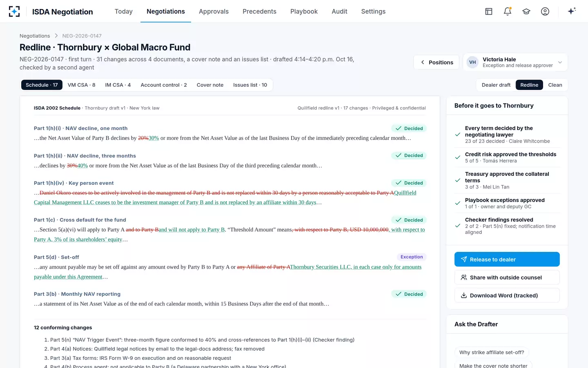This screenshot has height=368, width=588.
Task: Go to the Today tab
Action: point(124,11)
